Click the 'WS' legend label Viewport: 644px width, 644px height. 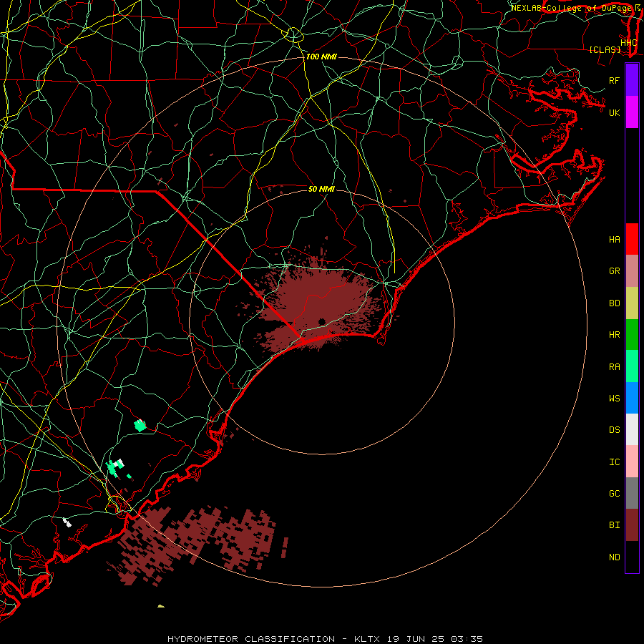click(x=614, y=399)
